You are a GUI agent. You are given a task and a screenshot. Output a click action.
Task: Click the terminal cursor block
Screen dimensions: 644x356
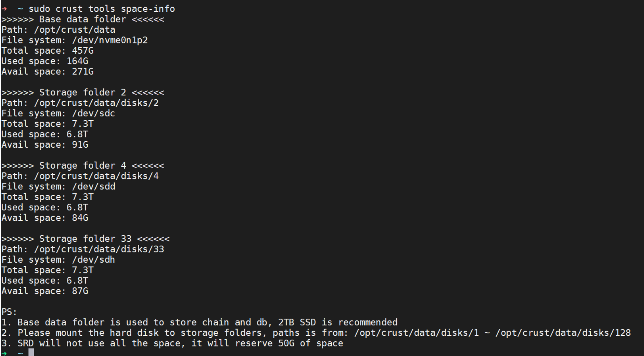31,352
